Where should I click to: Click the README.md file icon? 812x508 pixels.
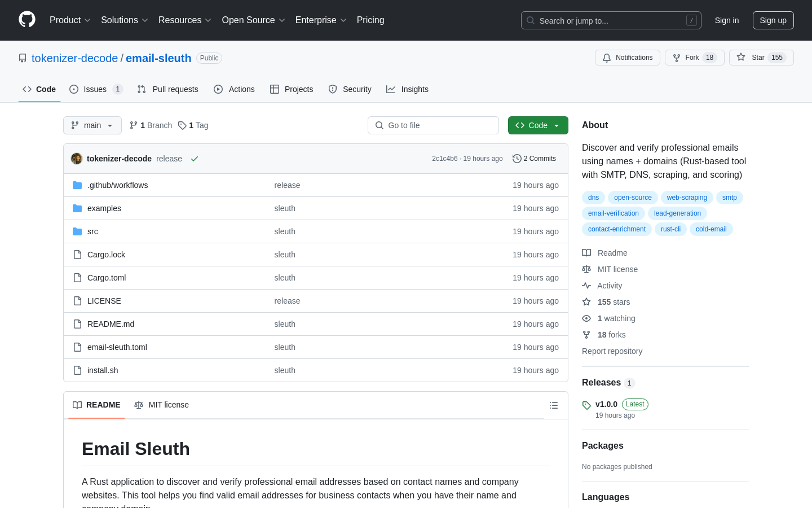pyautogui.click(x=77, y=324)
